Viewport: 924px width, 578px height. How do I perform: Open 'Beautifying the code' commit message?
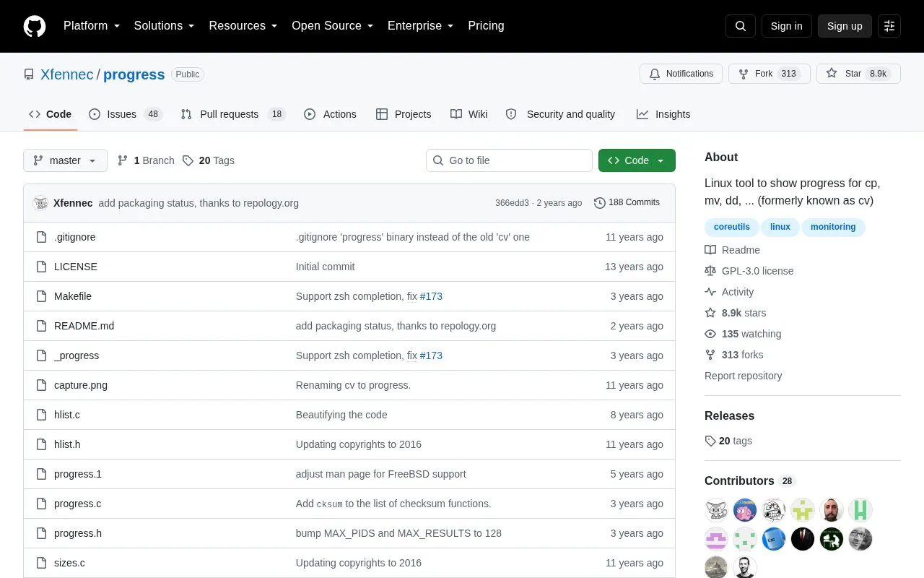341,415
